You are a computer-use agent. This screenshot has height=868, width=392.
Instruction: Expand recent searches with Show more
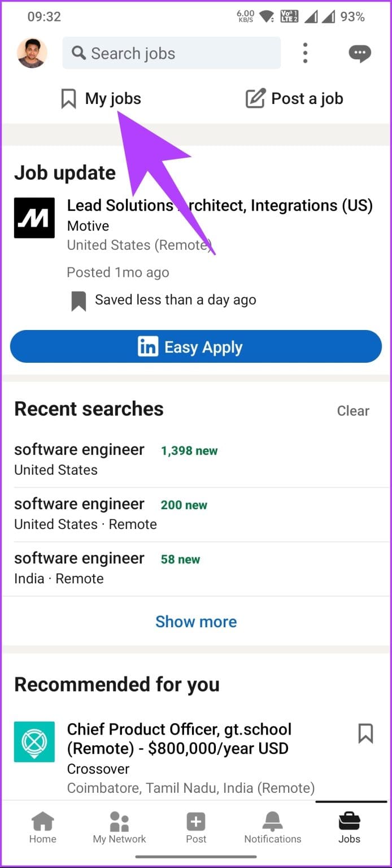pos(196,621)
